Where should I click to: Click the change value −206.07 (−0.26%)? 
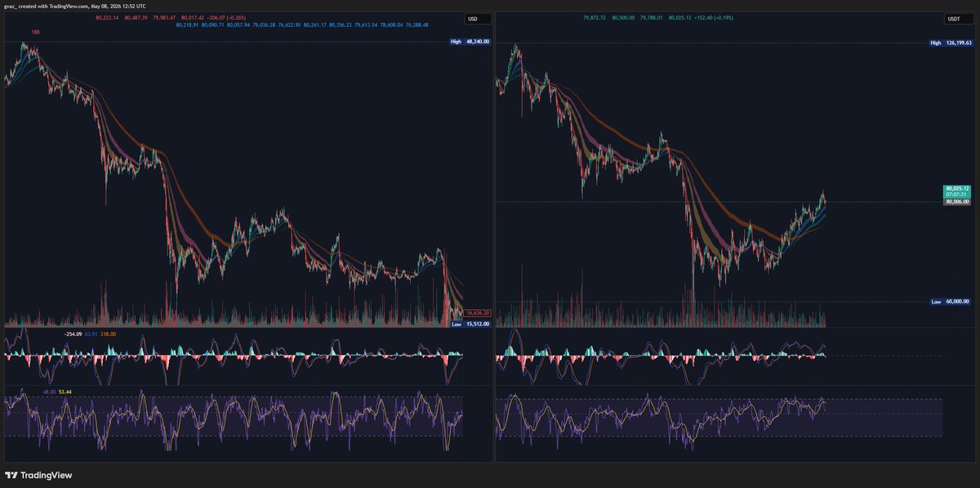228,17
